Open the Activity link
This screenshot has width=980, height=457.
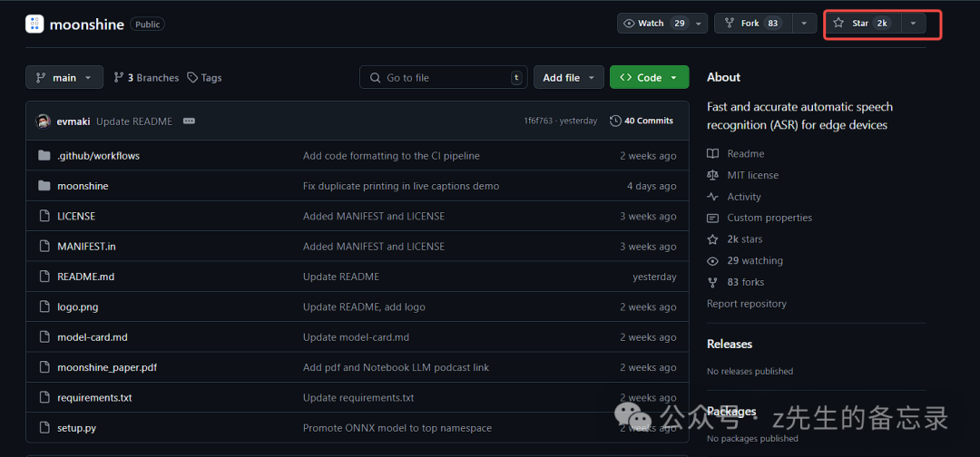pyautogui.click(x=744, y=197)
